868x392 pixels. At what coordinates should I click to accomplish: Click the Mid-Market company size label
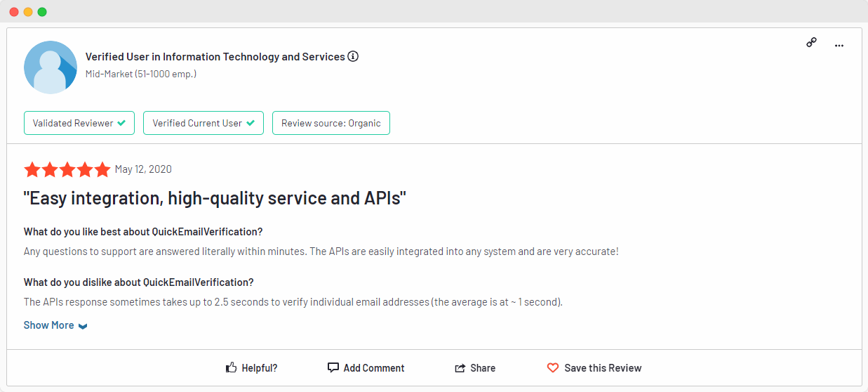pos(140,74)
